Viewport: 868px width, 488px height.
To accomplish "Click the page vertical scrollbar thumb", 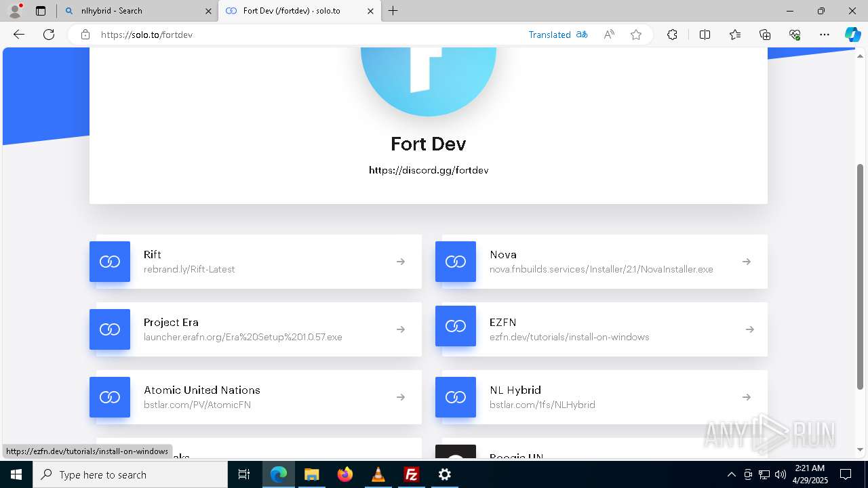I will pos(861,277).
